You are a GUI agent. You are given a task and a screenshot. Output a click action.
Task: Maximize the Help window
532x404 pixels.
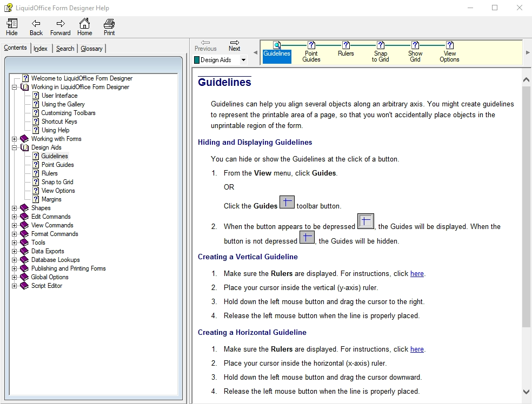click(x=495, y=8)
